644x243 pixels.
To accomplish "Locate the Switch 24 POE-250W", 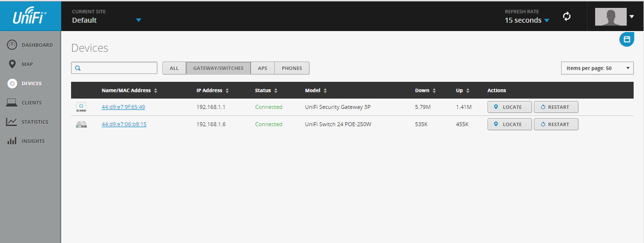I will (510, 124).
